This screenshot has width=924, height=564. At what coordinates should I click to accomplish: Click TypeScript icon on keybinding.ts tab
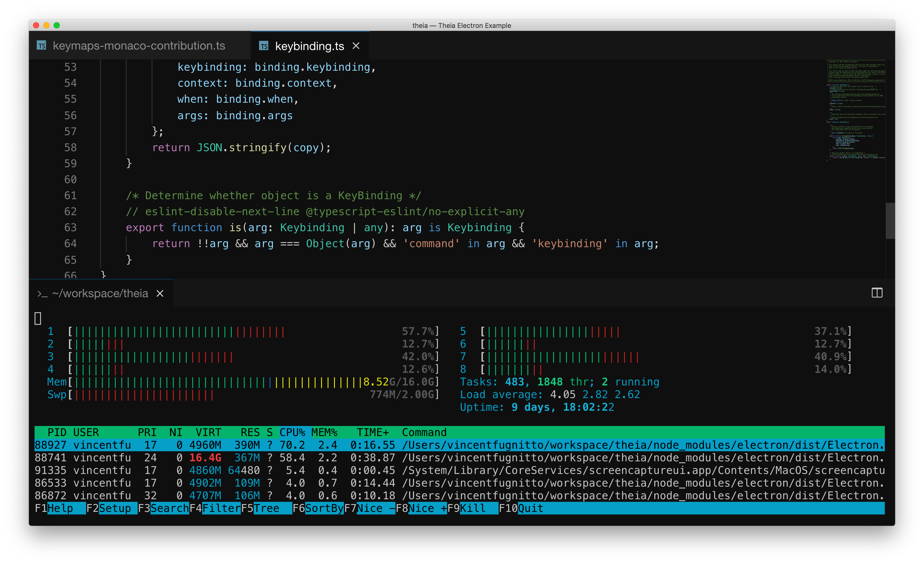(x=264, y=46)
